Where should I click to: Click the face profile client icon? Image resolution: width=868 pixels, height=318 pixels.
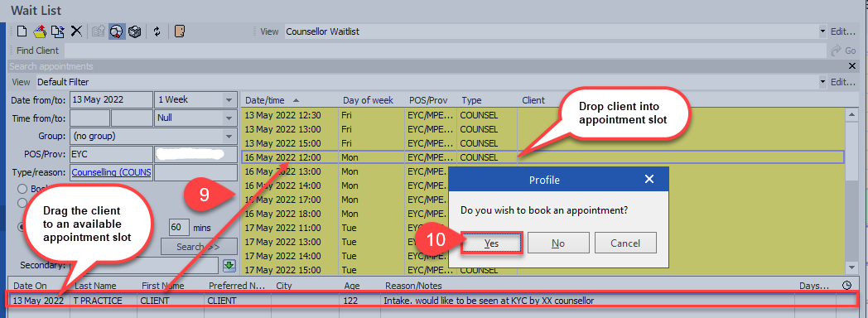coord(179,31)
